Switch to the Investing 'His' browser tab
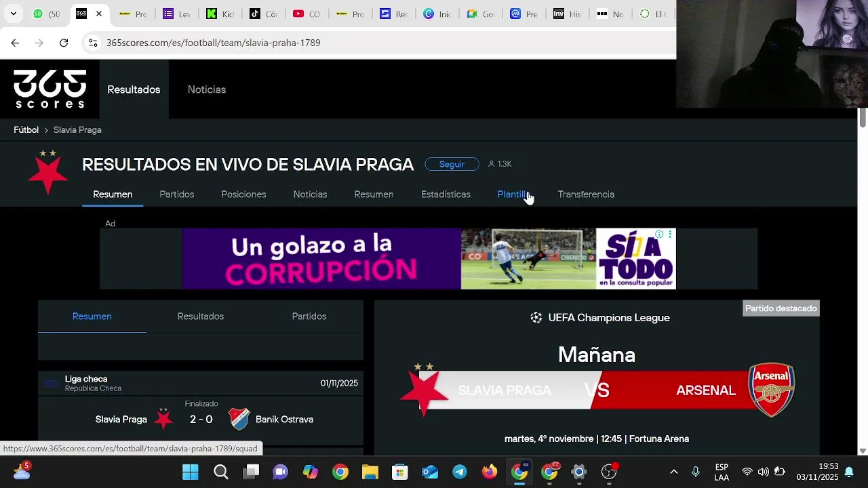 click(x=567, y=14)
